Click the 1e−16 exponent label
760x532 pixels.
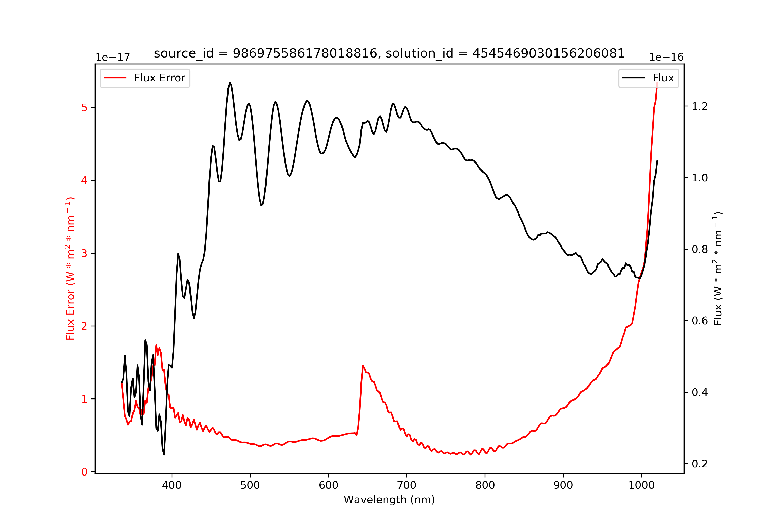pos(666,57)
